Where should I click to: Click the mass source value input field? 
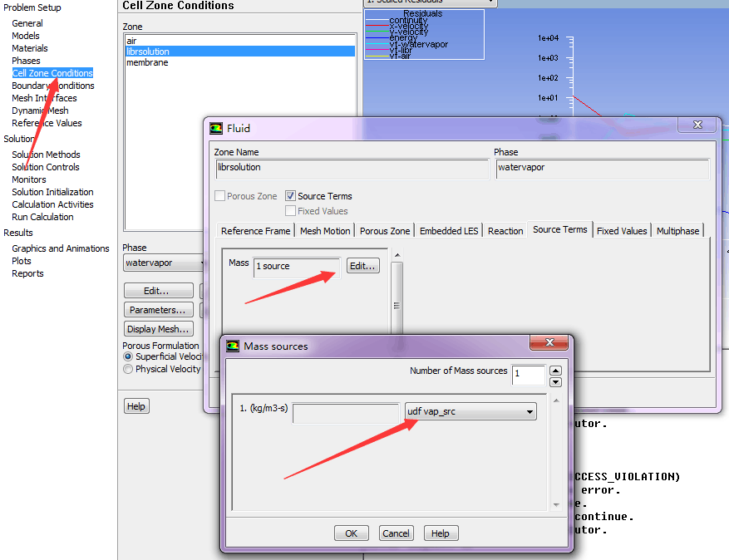pos(346,413)
